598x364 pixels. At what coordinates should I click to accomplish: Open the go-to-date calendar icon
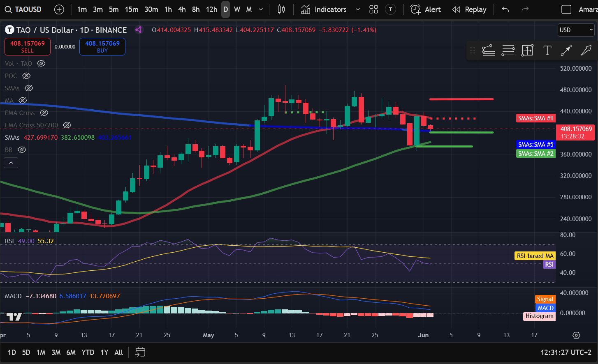coord(140,352)
